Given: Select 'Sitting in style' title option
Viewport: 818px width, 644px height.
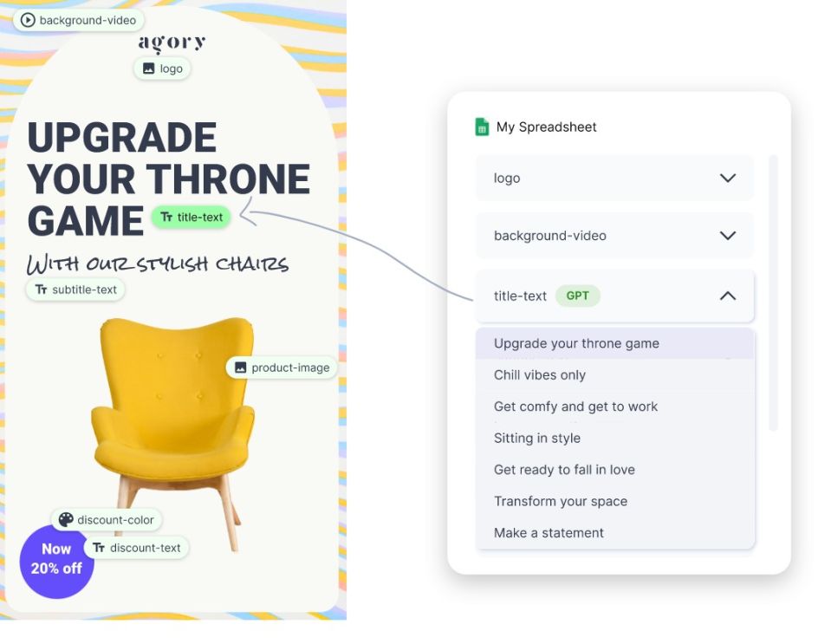Looking at the screenshot, I should [x=537, y=439].
